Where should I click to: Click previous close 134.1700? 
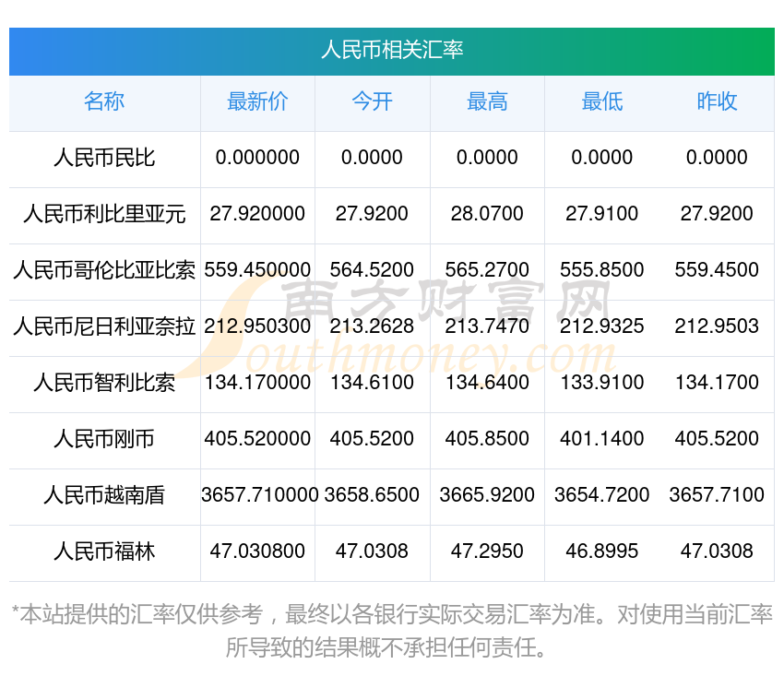[717, 383]
